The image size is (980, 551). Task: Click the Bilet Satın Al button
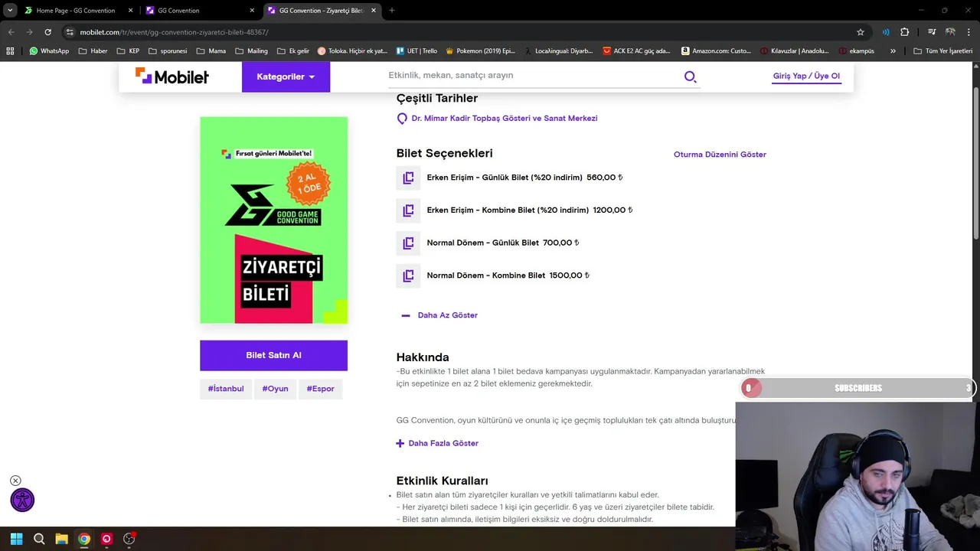click(x=273, y=356)
